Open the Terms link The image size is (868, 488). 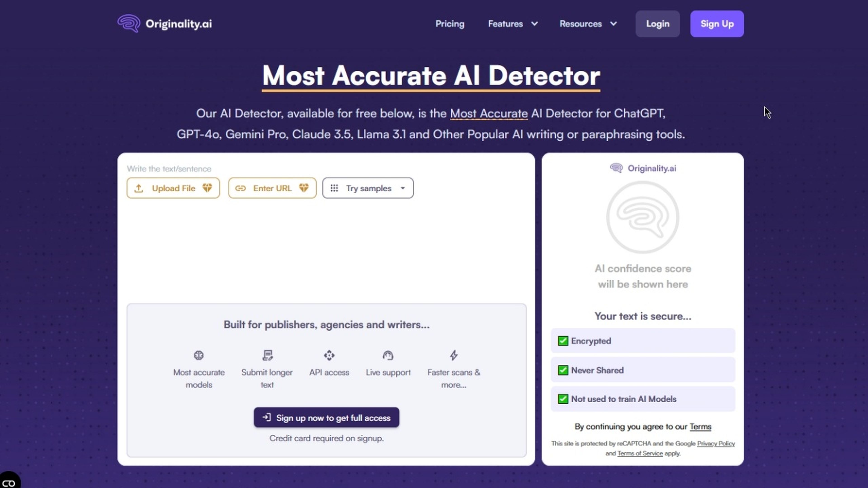700,427
